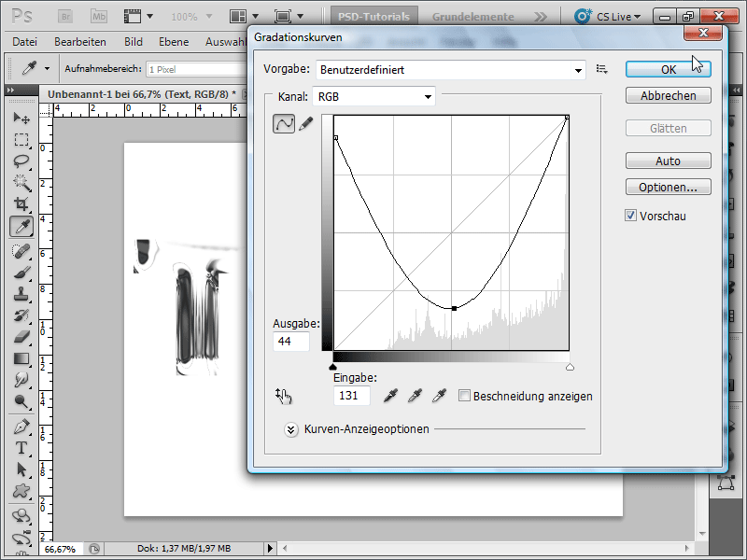Select the Unbenannt-1 document tab
This screenshot has width=747, height=560.
(x=142, y=94)
